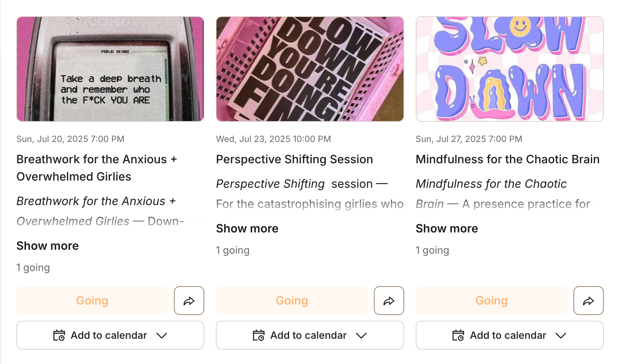
Task: Show more of Perspective Shifting description
Action: coord(247,228)
